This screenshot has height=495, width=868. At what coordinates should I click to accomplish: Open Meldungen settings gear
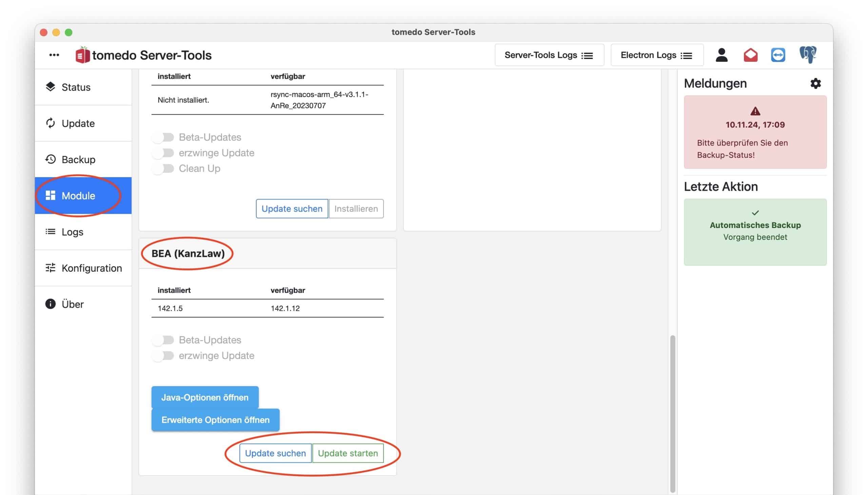click(815, 83)
